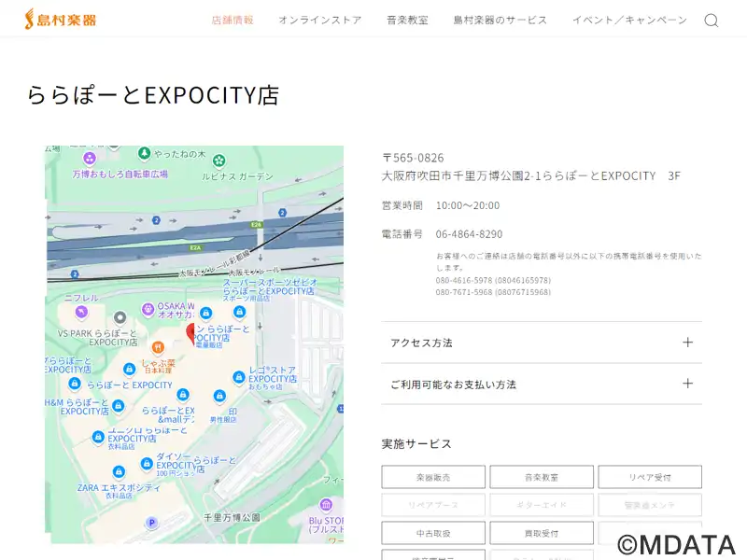747x560 pixels.
Task: Click the 楽器販売 service button
Action: click(x=433, y=477)
